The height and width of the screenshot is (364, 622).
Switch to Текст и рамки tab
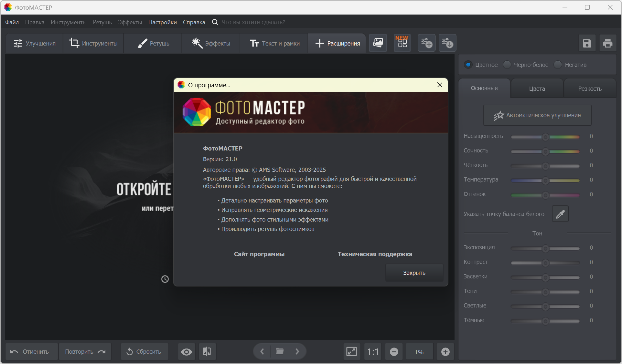pos(274,43)
